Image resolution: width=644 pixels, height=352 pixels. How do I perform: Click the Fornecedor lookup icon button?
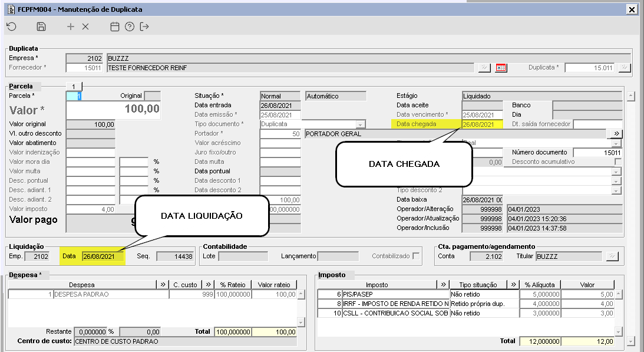tap(484, 67)
